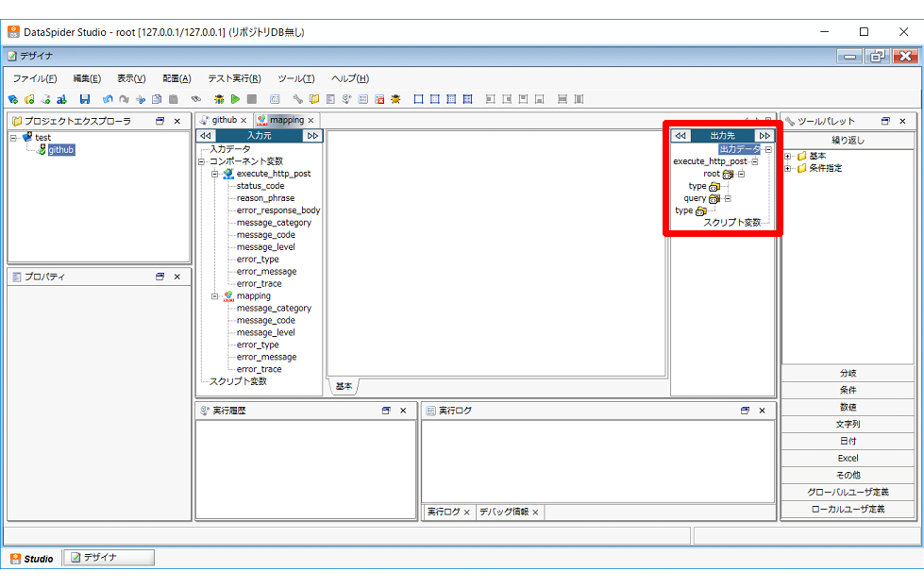
Task: Click the Save floppy disk toolbar icon
Action: pyautogui.click(x=85, y=99)
